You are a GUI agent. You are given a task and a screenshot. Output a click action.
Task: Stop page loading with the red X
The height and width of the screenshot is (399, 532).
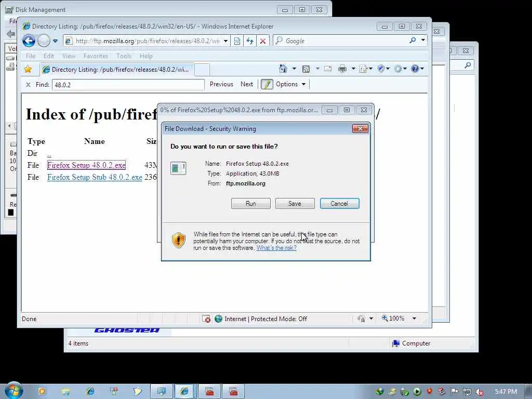pos(262,41)
